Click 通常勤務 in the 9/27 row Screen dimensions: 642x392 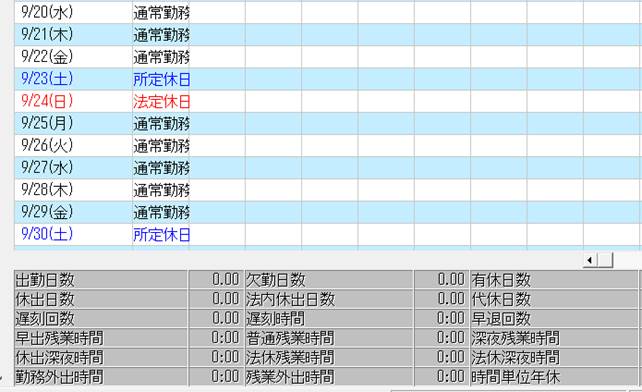pos(161,168)
